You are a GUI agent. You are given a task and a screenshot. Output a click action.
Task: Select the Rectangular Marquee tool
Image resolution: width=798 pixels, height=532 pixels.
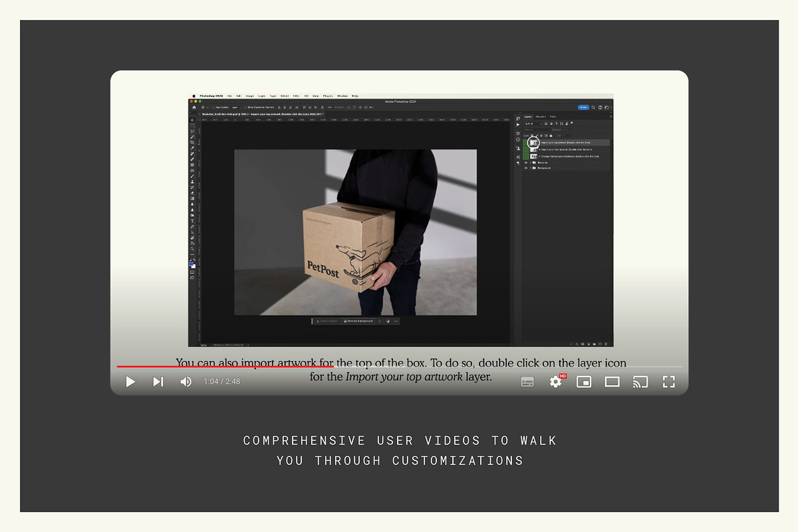tap(192, 125)
